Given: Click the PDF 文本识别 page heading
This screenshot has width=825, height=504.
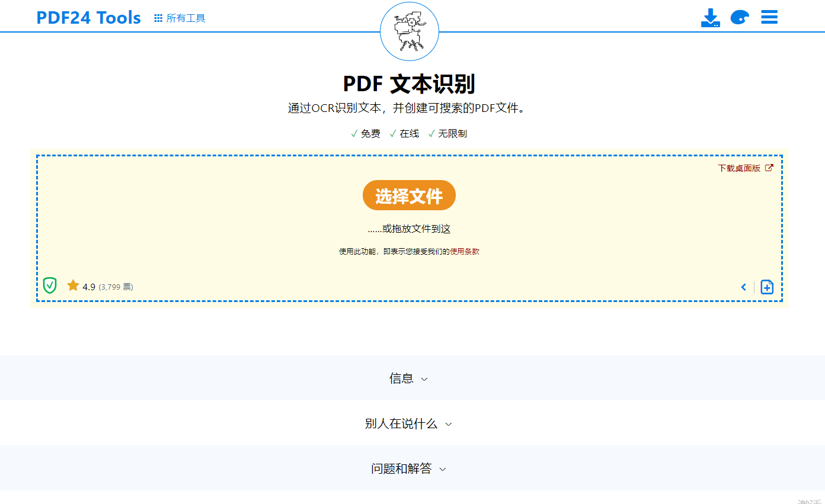Looking at the screenshot, I should pos(409,84).
